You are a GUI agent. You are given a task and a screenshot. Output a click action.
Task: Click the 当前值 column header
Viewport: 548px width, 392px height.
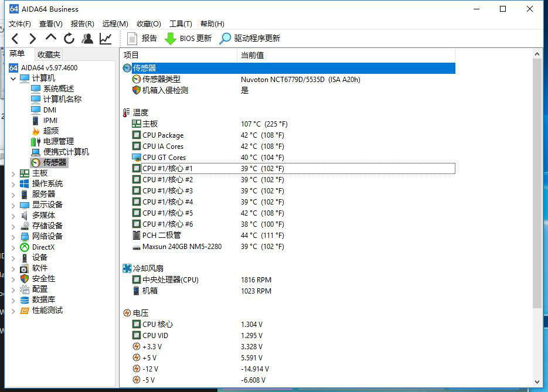click(346, 55)
